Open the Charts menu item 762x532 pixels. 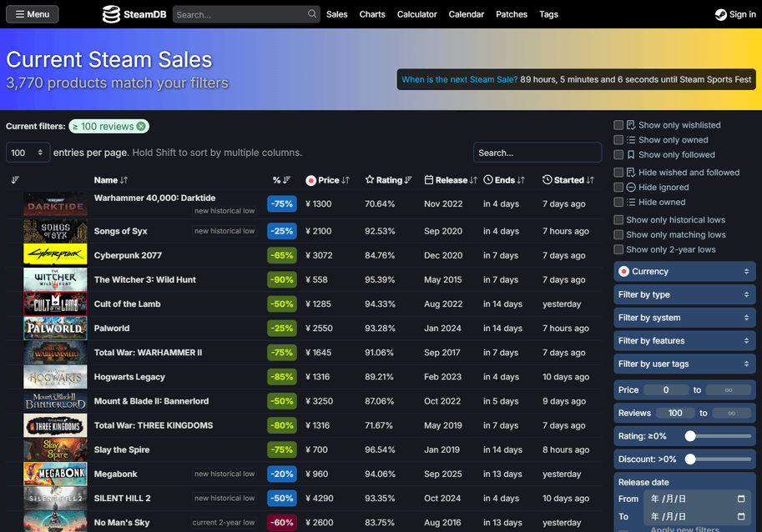pyautogui.click(x=372, y=14)
